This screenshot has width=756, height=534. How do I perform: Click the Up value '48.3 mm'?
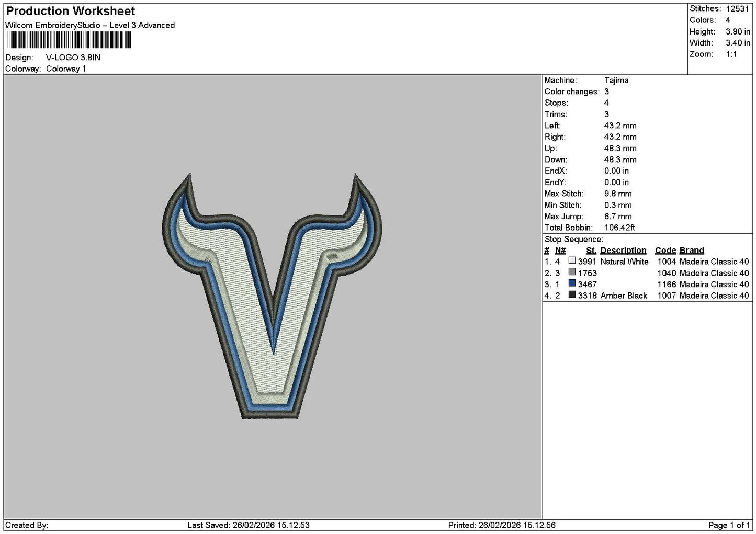(x=620, y=149)
